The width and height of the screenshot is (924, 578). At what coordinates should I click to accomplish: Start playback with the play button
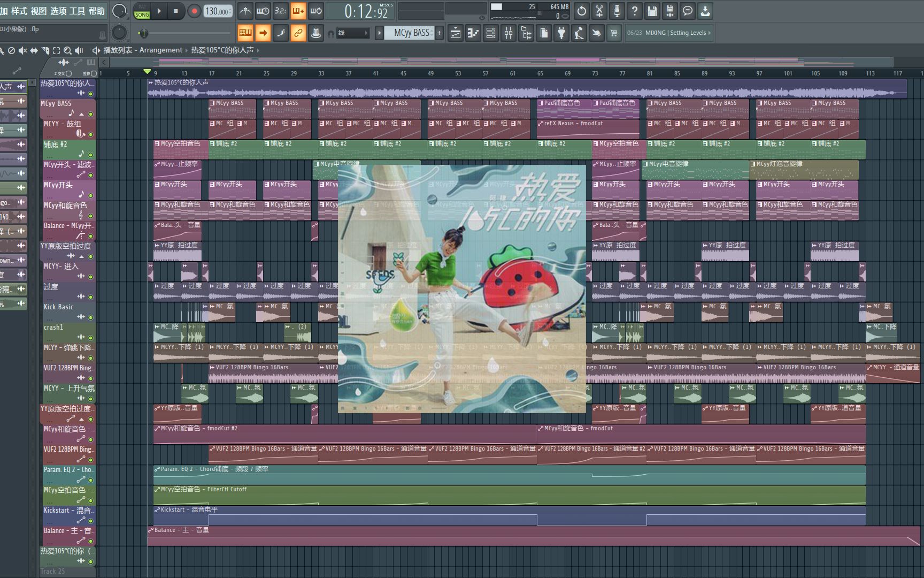click(x=159, y=11)
